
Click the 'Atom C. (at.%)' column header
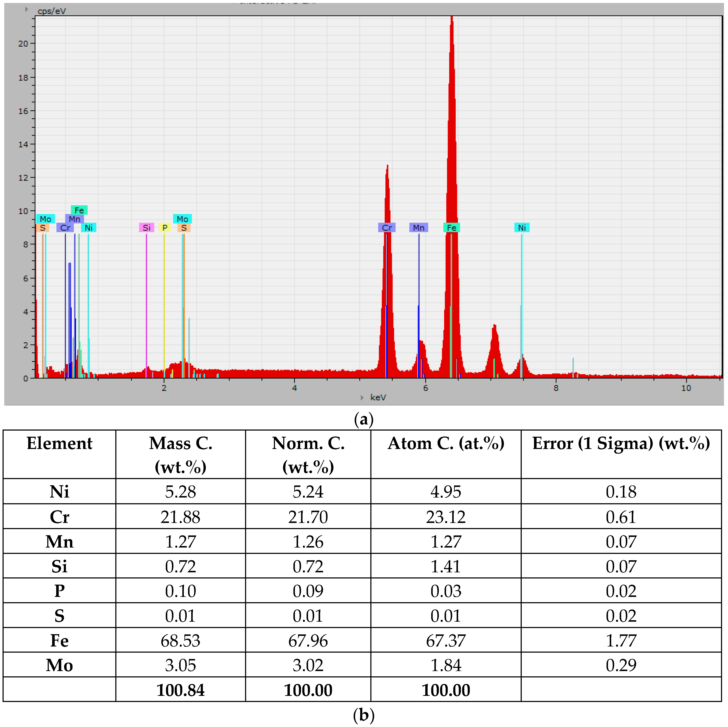tap(445, 443)
